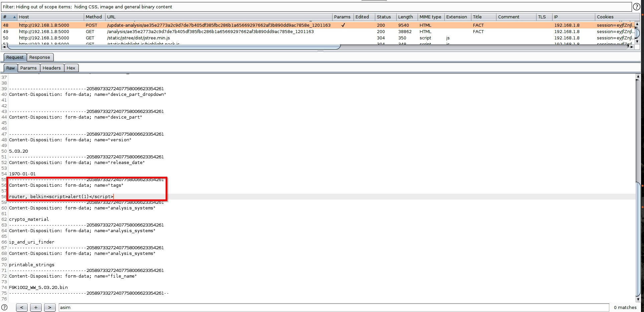Switch to the Params sub-tab
644x312 pixels.
pos(29,68)
